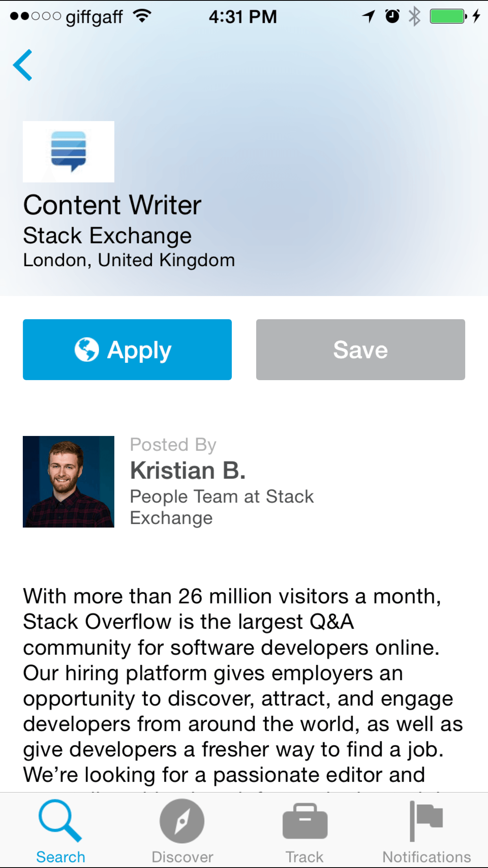
Task: Tap the blue back arrow
Action: coord(22,65)
